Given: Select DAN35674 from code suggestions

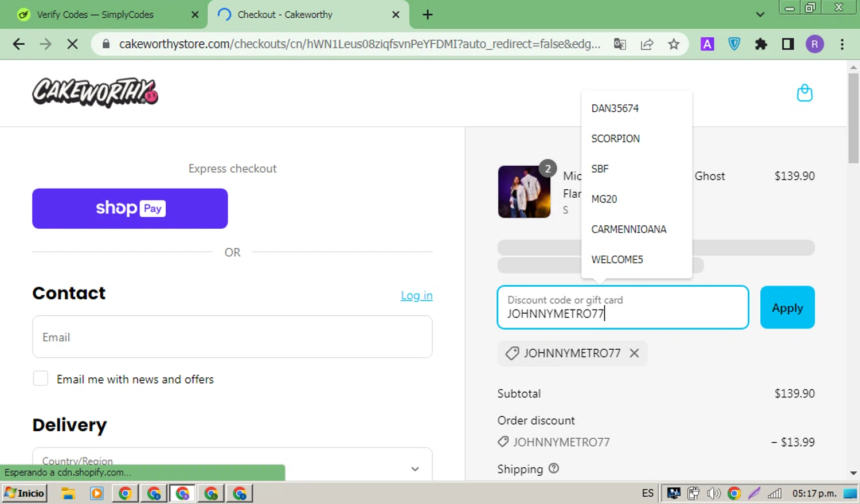Looking at the screenshot, I should point(615,108).
